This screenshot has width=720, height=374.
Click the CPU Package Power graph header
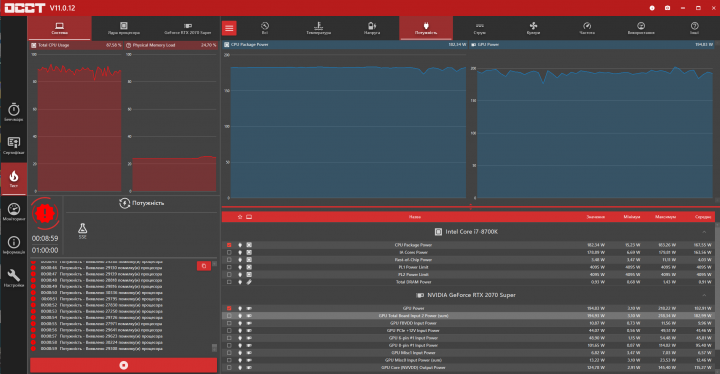point(345,45)
